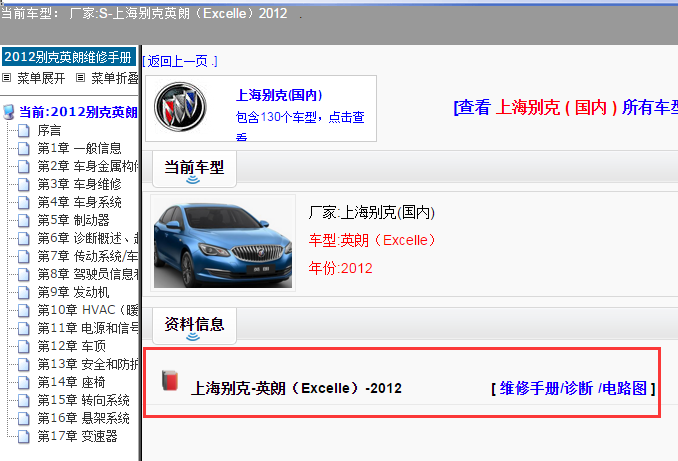This screenshot has height=461, width=678.
Task: Click the page icon beside 第4章 车身系统
Action: [x=24, y=202]
